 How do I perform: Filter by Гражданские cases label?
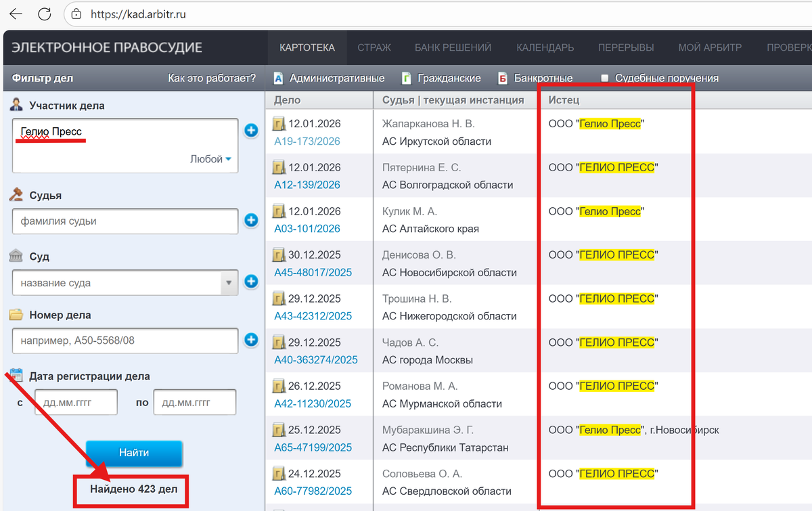(x=449, y=79)
